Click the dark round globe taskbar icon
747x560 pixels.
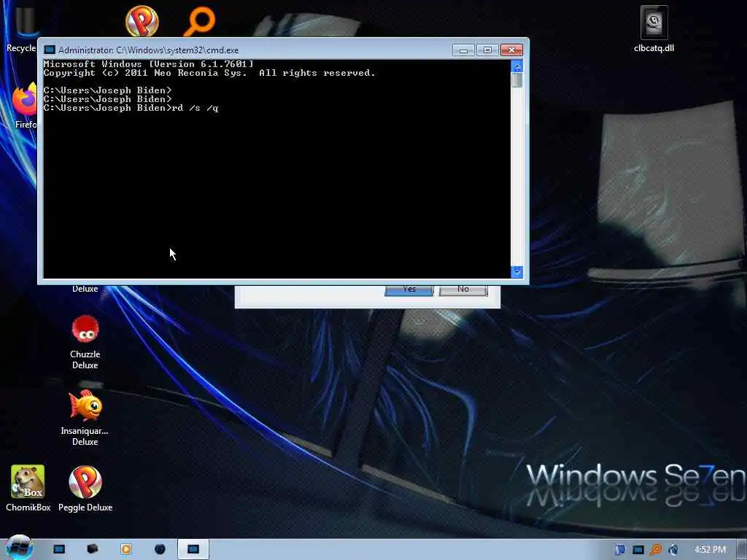(x=160, y=549)
